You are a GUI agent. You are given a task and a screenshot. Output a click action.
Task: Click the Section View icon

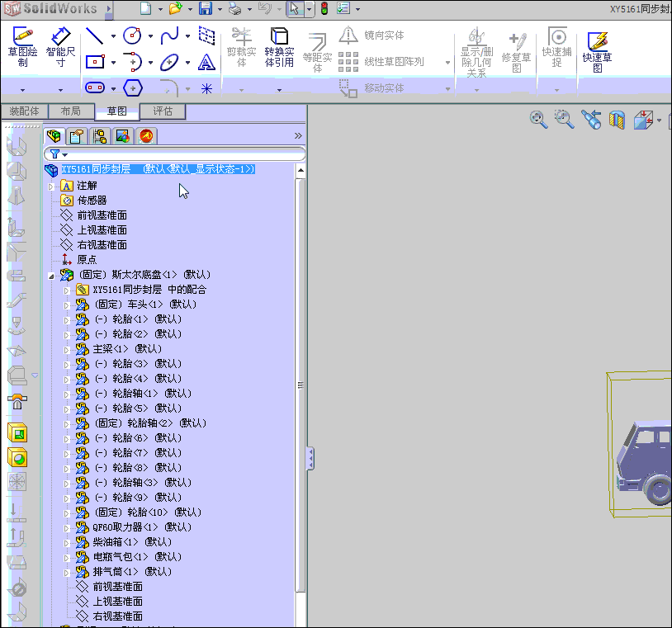pos(617,120)
